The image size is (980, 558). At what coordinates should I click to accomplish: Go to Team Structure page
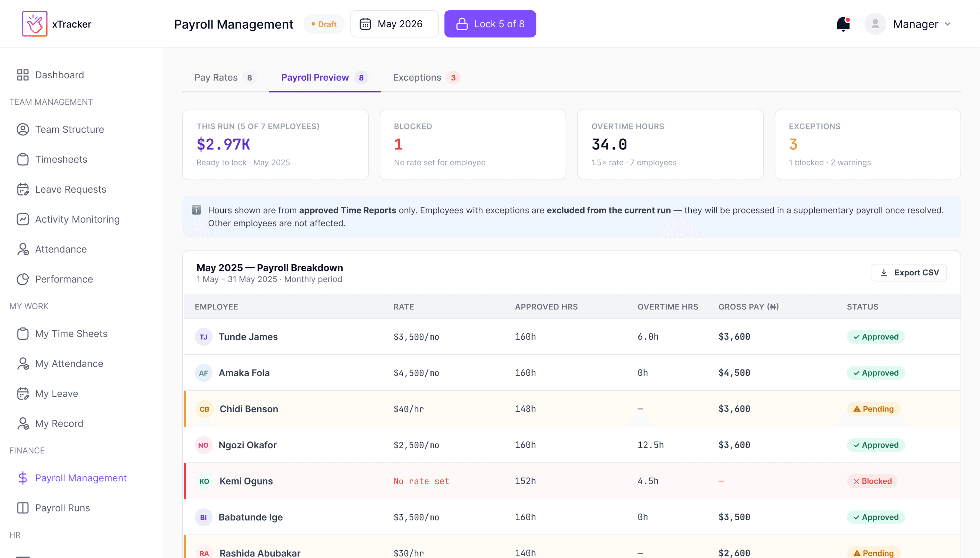tap(69, 129)
